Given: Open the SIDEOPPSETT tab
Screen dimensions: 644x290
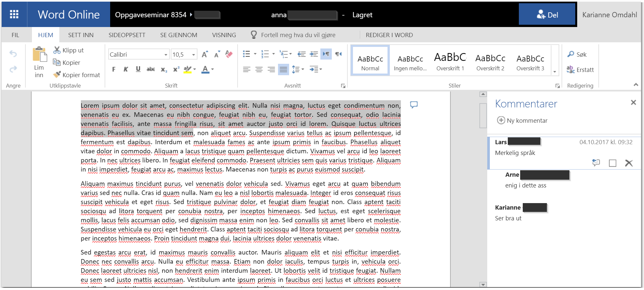Looking at the screenshot, I should (x=127, y=35).
